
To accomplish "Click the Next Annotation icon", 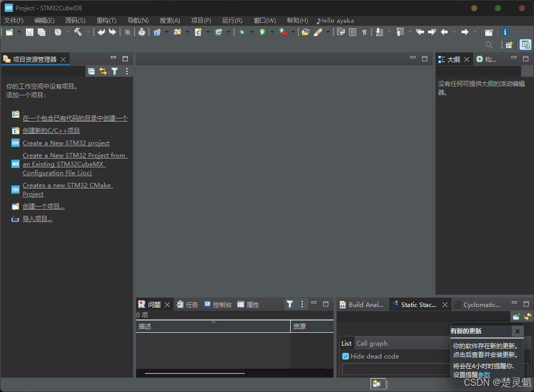I will pos(379,32).
